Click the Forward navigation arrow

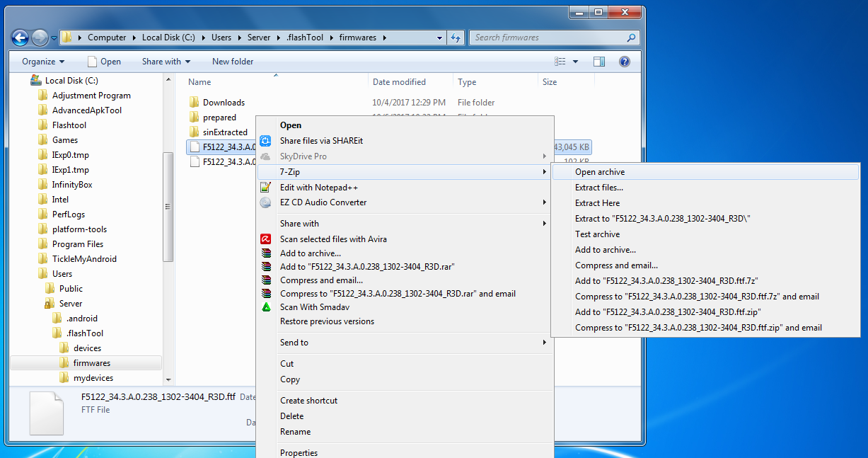pyautogui.click(x=40, y=38)
